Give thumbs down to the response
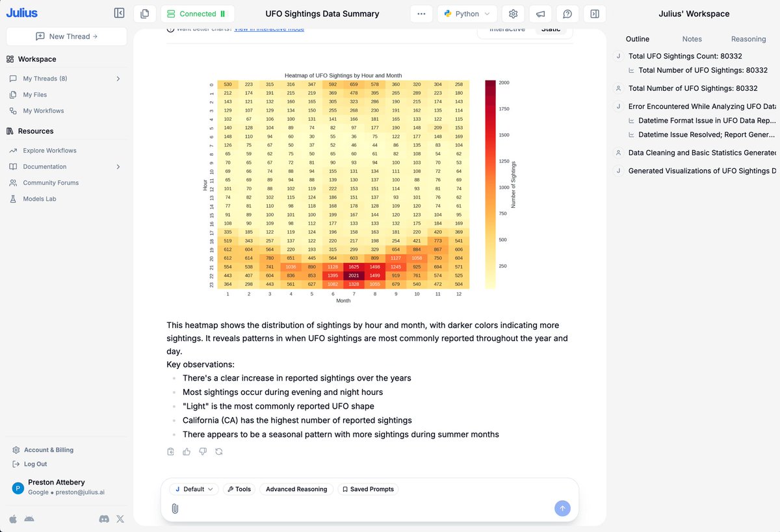This screenshot has width=780, height=532. pos(203,451)
